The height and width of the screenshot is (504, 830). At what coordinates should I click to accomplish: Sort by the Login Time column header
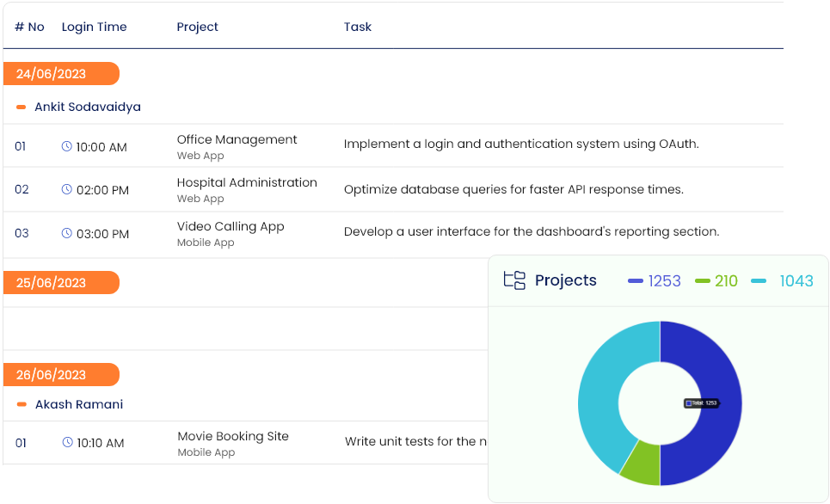(95, 27)
